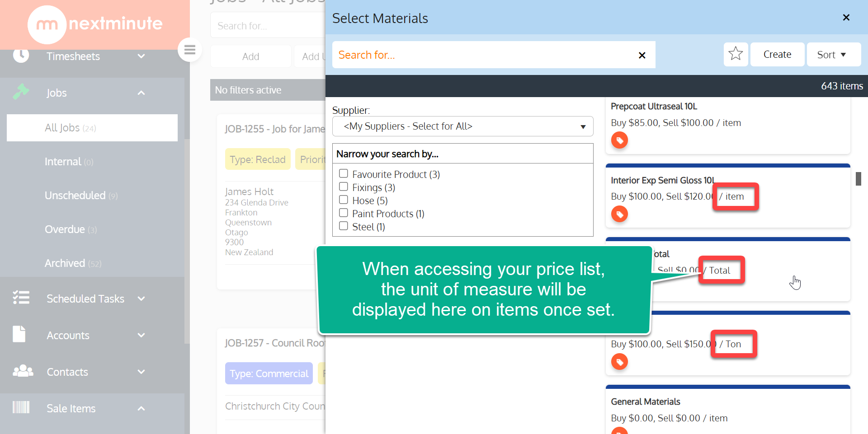Expand the Scheduled Tasks chevron
Image resolution: width=868 pixels, height=434 pixels.
point(141,299)
